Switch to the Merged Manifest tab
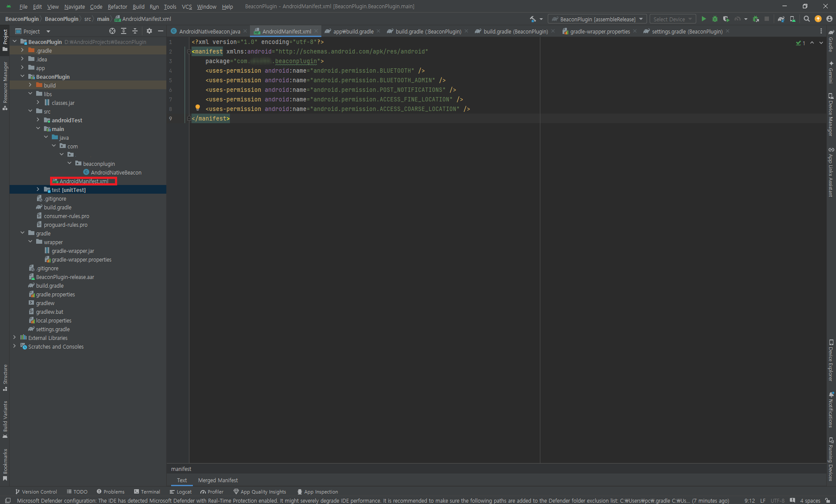This screenshot has height=504, width=836. click(218, 480)
